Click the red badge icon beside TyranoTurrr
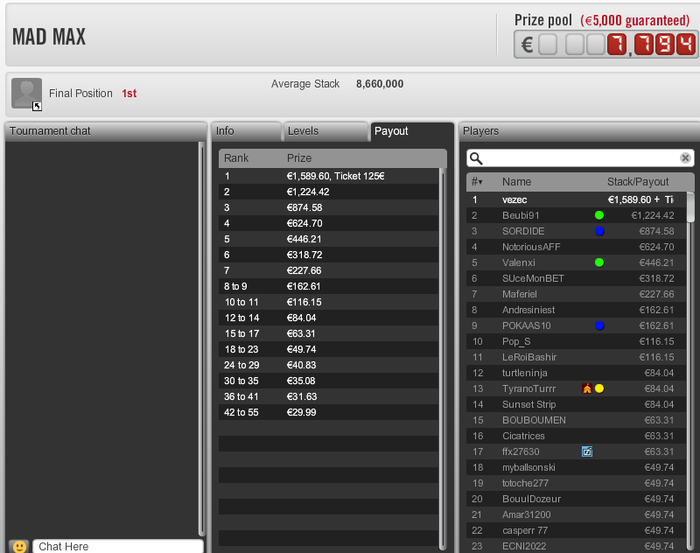This screenshot has width=700, height=553. click(587, 389)
